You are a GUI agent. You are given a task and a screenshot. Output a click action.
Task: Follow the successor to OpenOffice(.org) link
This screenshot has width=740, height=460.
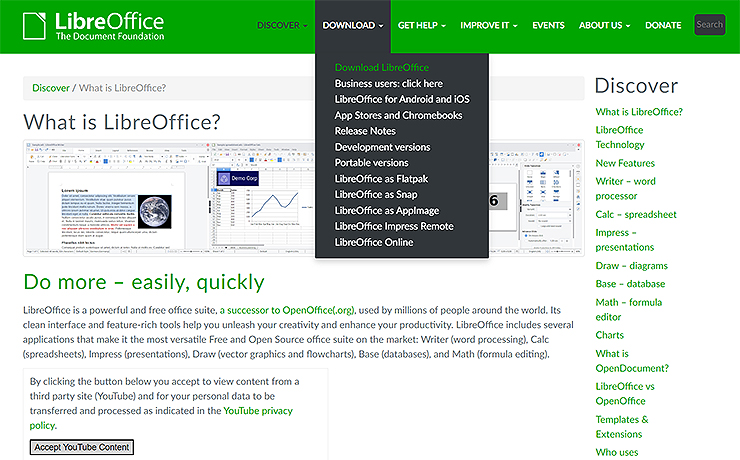pyautogui.click(x=287, y=310)
